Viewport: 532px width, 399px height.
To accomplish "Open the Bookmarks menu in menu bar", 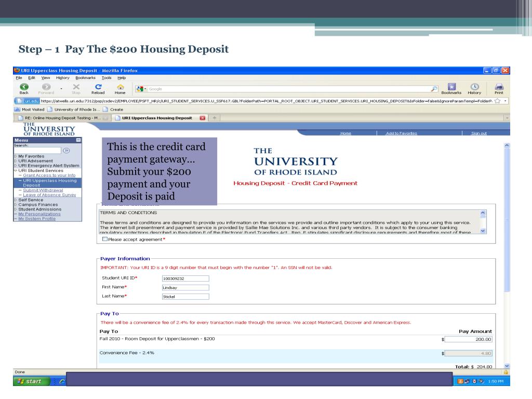I will tap(86, 78).
